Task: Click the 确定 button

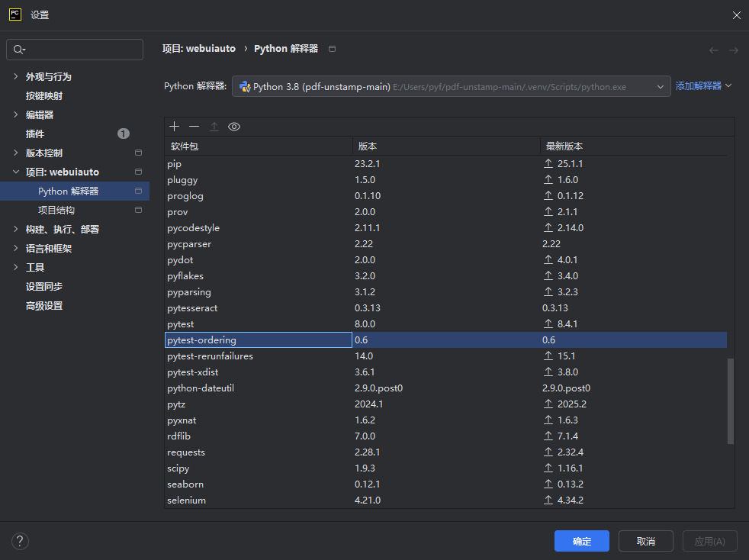Action: pyautogui.click(x=581, y=541)
